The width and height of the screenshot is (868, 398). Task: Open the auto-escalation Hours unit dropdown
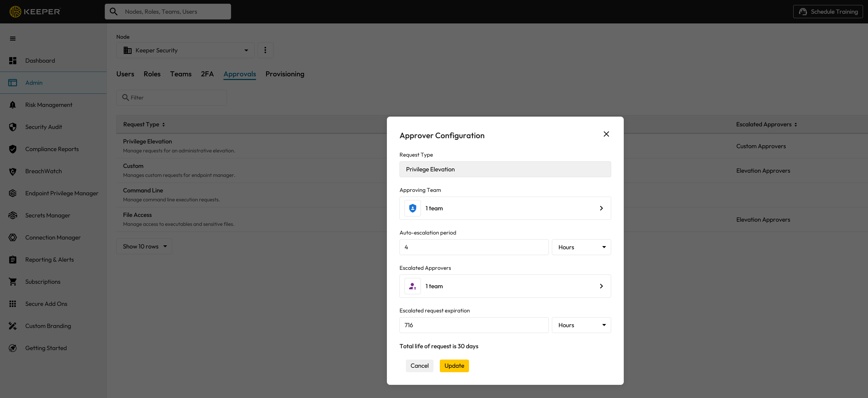[x=581, y=247]
